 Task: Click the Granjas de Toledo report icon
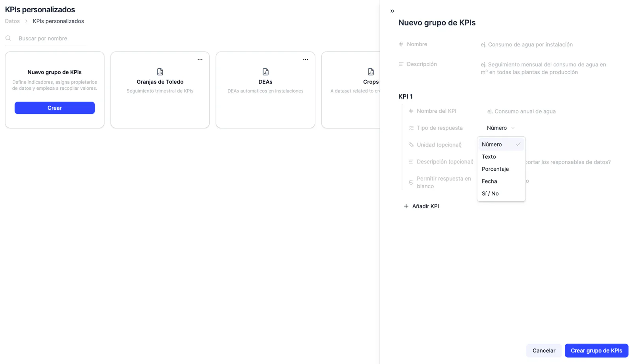coord(160,72)
